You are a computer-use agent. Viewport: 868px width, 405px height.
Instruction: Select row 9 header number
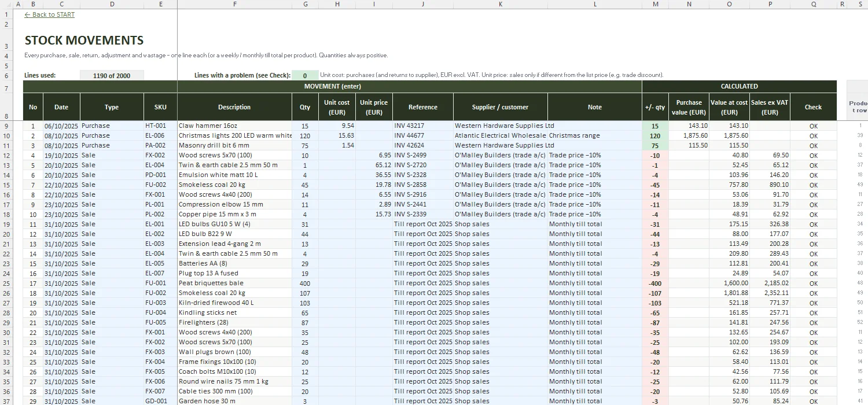[6, 126]
